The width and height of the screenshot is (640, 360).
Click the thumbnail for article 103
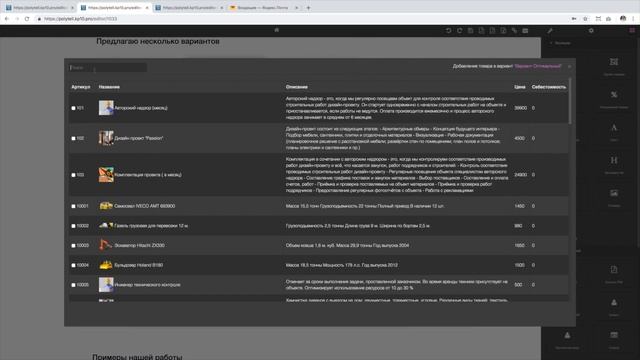(106, 175)
